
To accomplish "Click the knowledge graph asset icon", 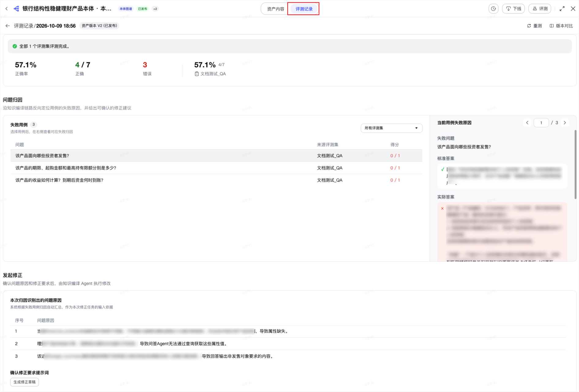I will click(16, 9).
